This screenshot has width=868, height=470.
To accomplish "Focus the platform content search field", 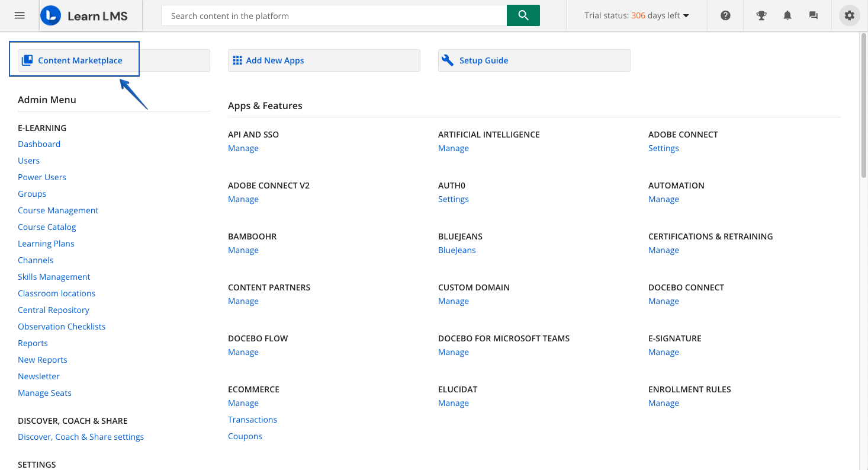I will 334,15.
